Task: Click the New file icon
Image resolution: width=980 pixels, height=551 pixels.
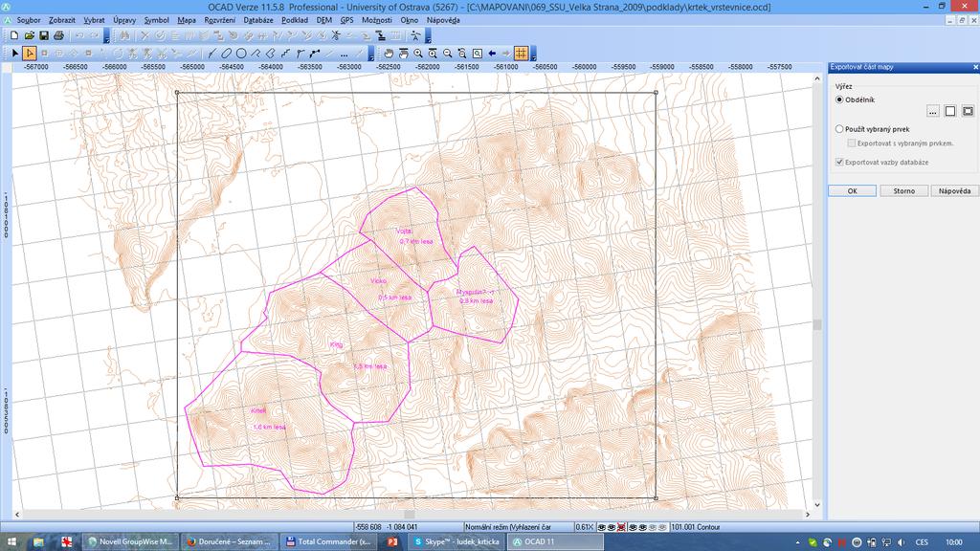Action: click(x=14, y=36)
